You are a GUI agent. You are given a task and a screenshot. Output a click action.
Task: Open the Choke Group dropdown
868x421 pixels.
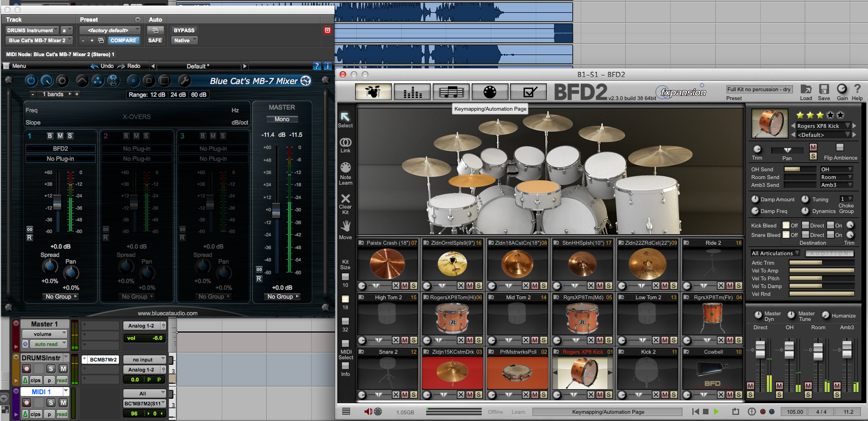[846, 199]
